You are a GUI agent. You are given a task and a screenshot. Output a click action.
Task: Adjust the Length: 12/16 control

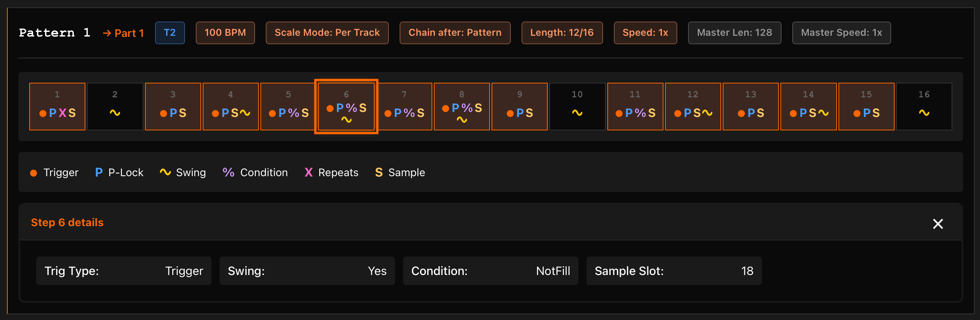click(562, 33)
